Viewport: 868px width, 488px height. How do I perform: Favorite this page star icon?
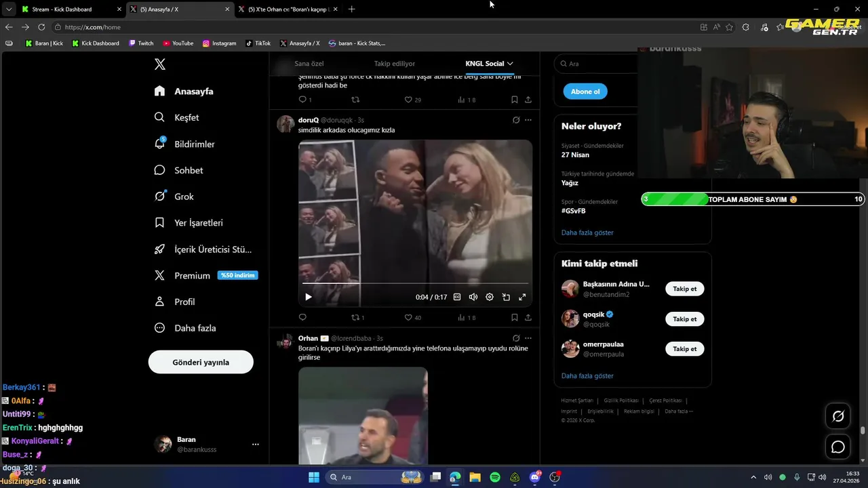coord(730,27)
